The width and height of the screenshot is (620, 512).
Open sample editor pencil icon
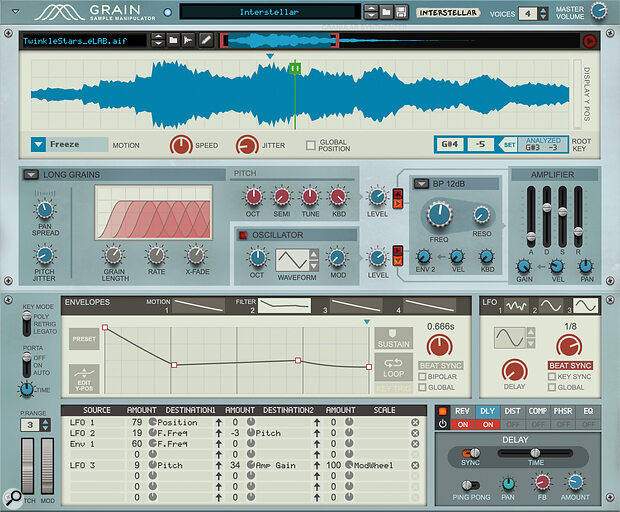[x=206, y=40]
